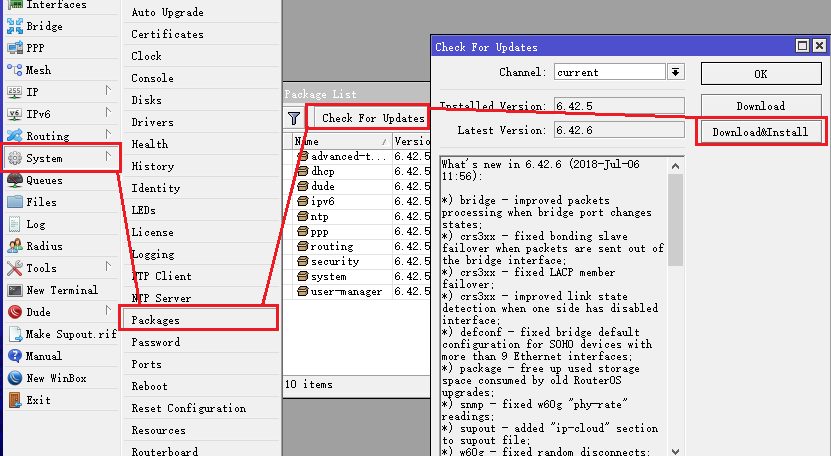831x456 pixels.
Task: Expand the Tools submenu arrow
Action: pos(108,268)
